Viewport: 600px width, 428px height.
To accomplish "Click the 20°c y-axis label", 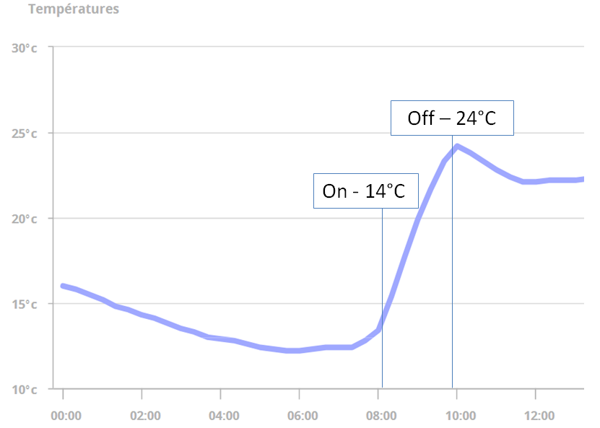I will [x=24, y=219].
